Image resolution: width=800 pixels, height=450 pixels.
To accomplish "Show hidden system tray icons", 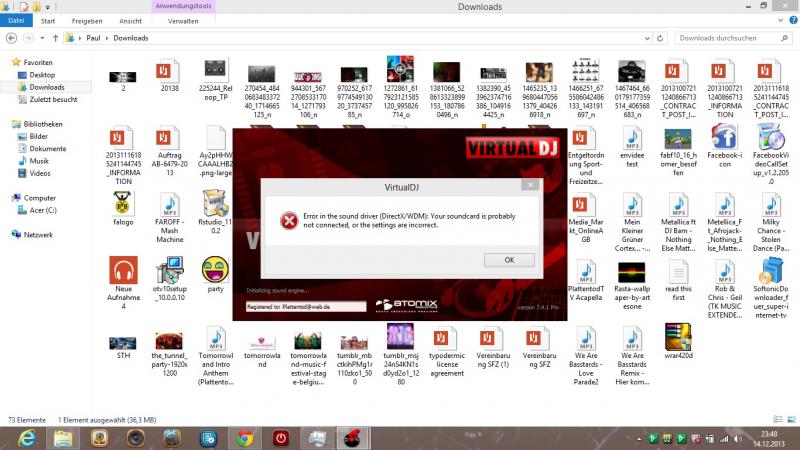I will pos(638,439).
